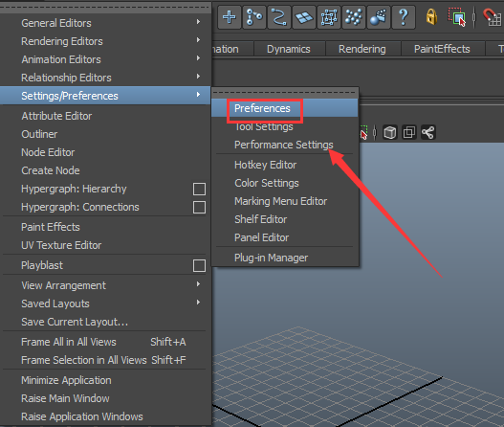Toggle the yellow padlock lock icon
The height and width of the screenshot is (427, 504).
coord(431,16)
